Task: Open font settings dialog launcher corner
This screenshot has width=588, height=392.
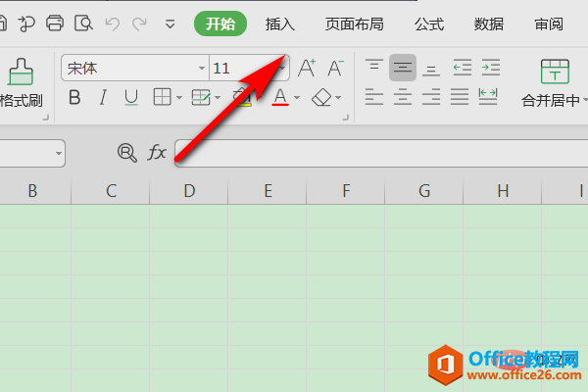Action: pos(346,118)
